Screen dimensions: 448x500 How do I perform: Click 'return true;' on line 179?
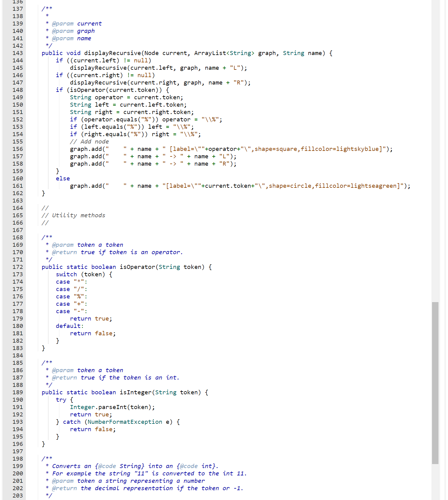(x=91, y=319)
